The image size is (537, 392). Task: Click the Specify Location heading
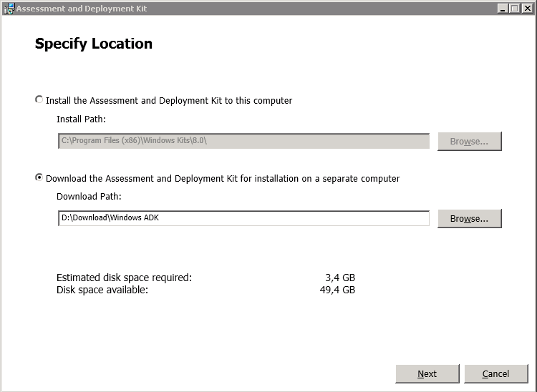click(x=94, y=44)
